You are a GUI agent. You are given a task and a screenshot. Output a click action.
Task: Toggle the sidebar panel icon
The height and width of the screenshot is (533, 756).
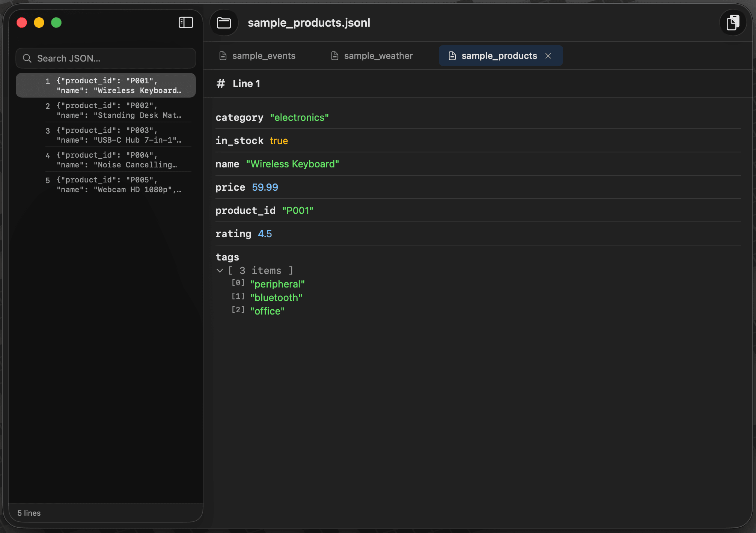[186, 23]
